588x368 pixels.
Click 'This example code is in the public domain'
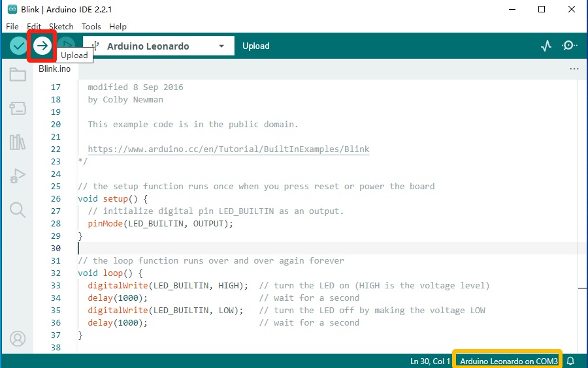click(193, 124)
